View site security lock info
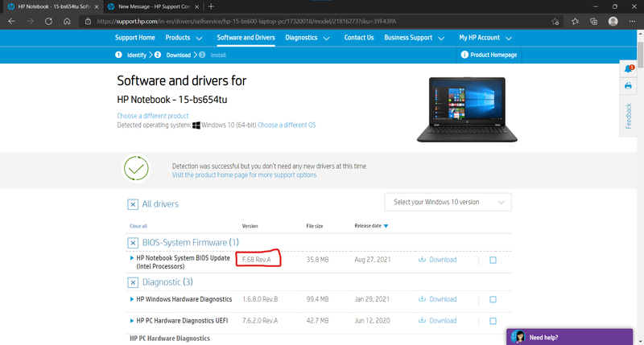 click(x=88, y=22)
